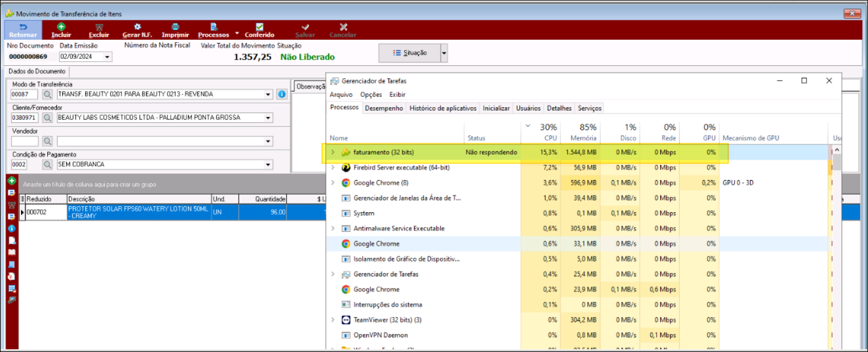This screenshot has width=868, height=352.
Task: Open the Cliente/Fornecedor combo box
Action: pos(268,118)
